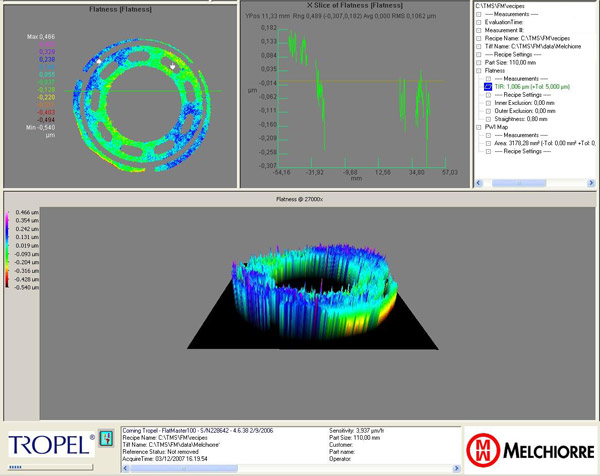
Task: Toggle the Inner Exclusion checkbox
Action: tap(488, 103)
